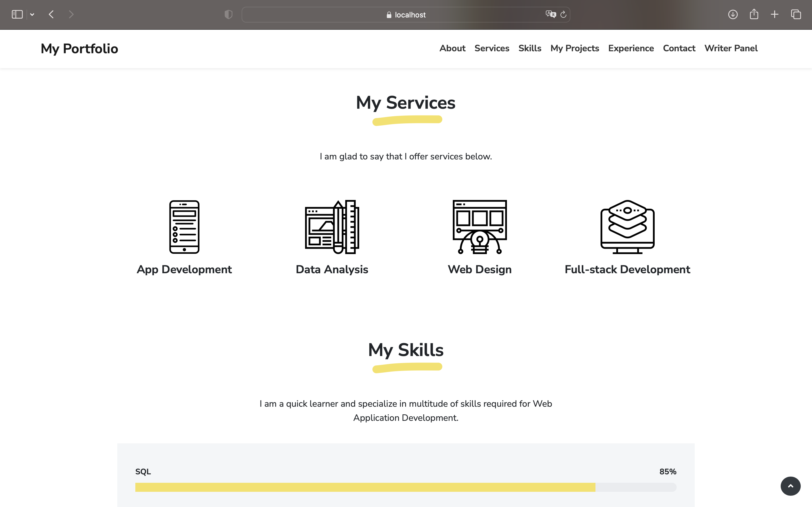Image resolution: width=812 pixels, height=507 pixels.
Task: Open the Safari share icon
Action: pyautogui.click(x=754, y=14)
